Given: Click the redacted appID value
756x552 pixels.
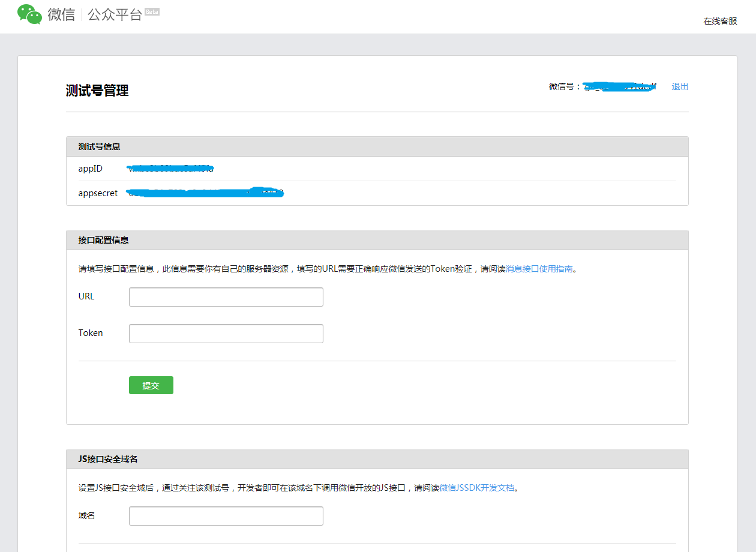Looking at the screenshot, I should click(x=171, y=169).
